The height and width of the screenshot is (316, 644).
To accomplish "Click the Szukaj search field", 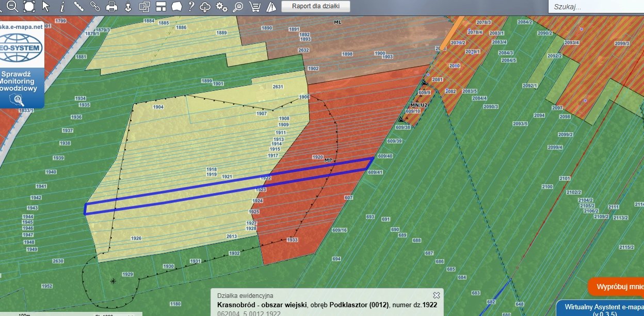I will point(596,7).
